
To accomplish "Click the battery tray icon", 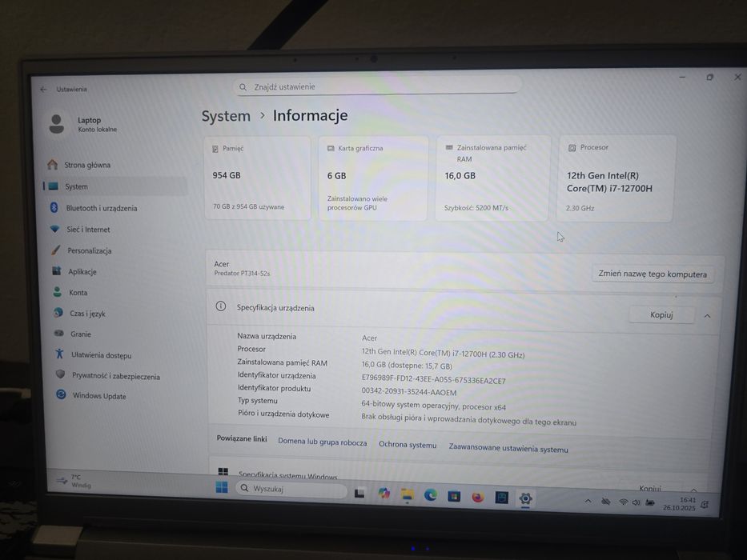I will coord(650,503).
